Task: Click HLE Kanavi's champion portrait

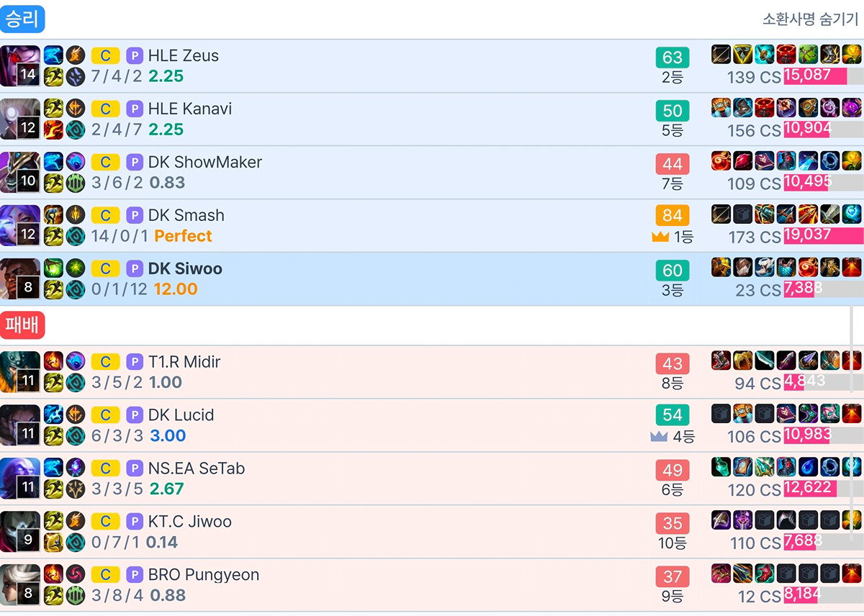Action: coord(20,119)
